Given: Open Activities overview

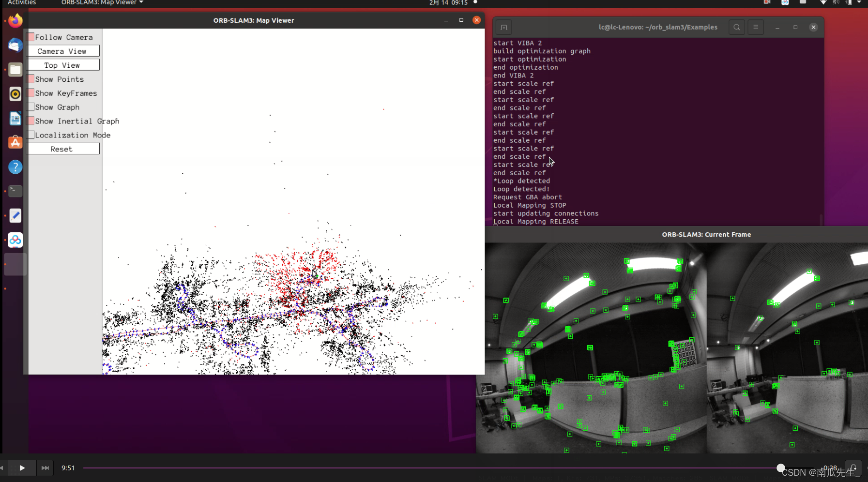Looking at the screenshot, I should click(22, 2).
